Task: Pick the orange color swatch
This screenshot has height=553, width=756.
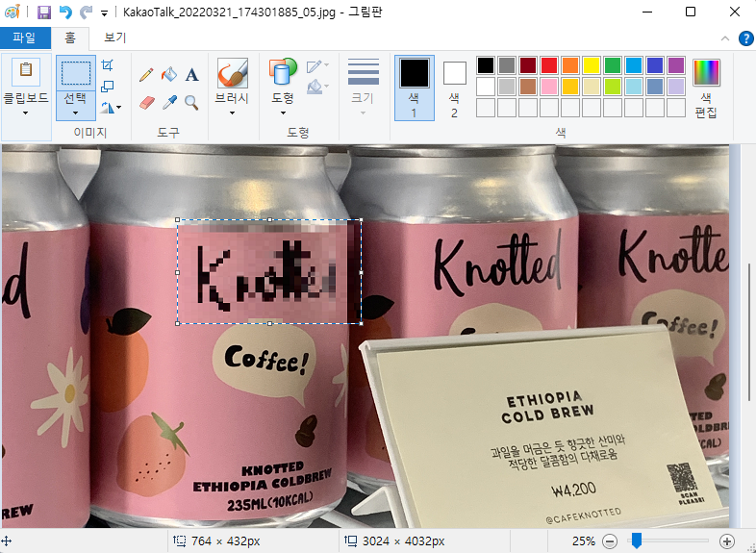Action: click(x=570, y=65)
